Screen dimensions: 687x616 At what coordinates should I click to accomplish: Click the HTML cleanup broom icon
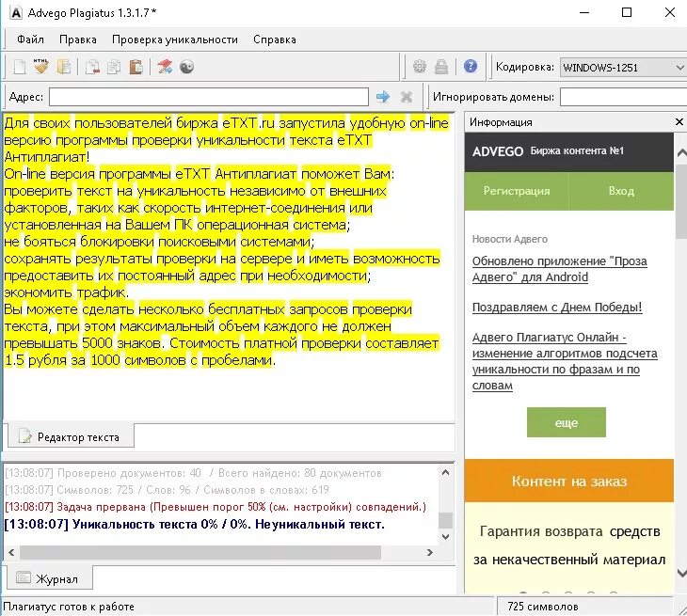(41, 67)
